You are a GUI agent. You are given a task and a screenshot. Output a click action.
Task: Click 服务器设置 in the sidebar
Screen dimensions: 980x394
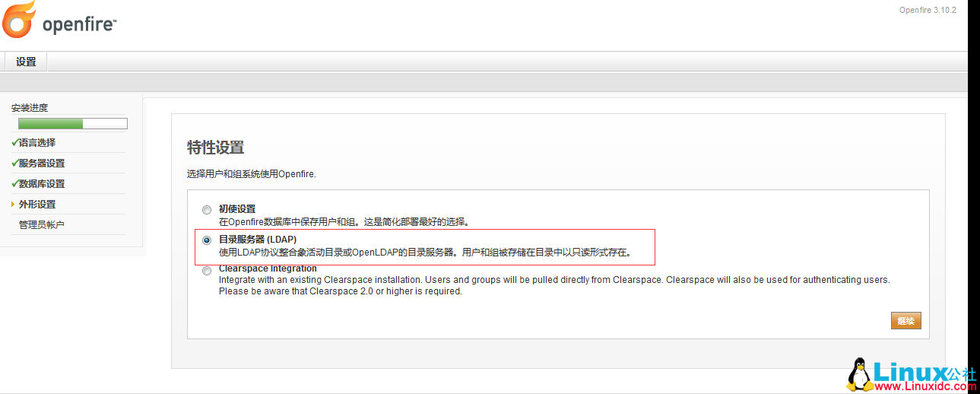point(42,163)
